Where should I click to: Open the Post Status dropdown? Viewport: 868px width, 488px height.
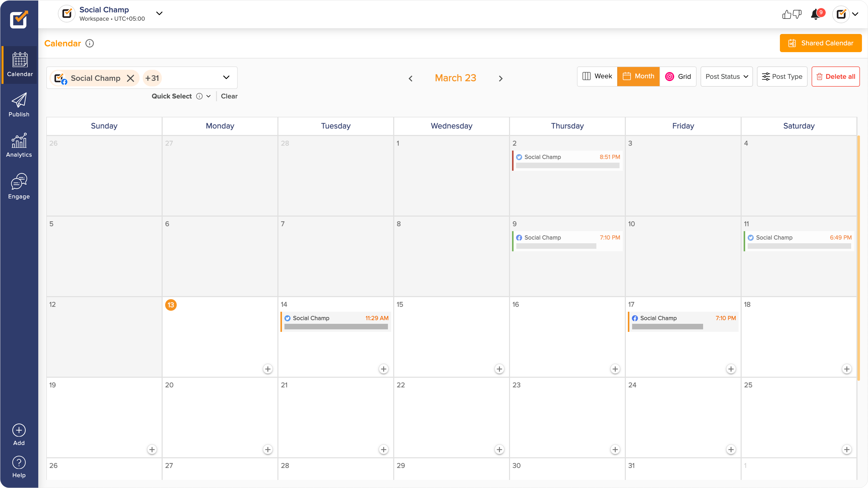(727, 77)
